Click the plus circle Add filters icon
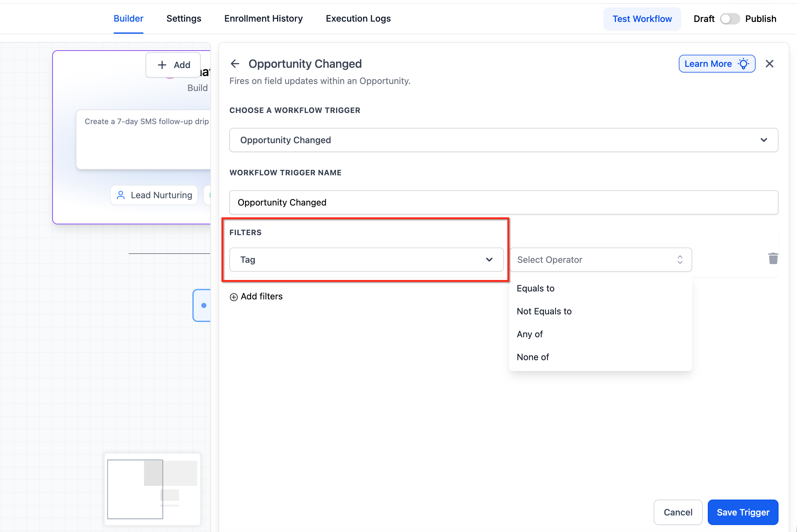Image resolution: width=797 pixels, height=532 pixels. (x=233, y=297)
